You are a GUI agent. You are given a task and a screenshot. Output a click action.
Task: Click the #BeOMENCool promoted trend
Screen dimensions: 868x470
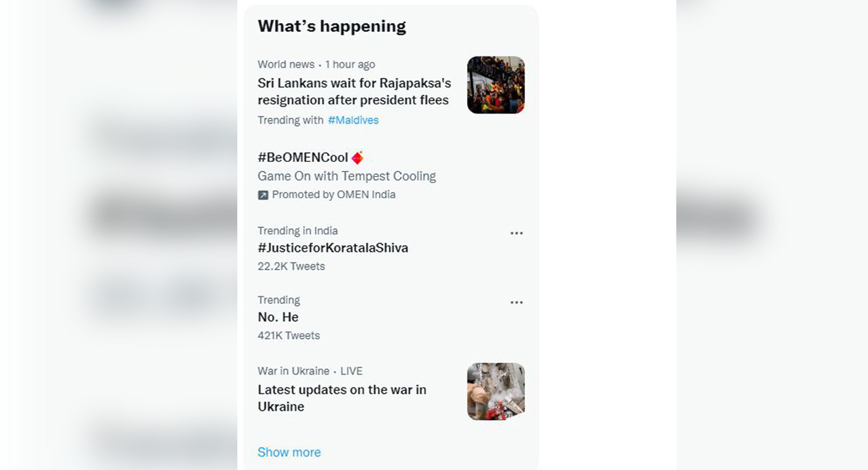(x=304, y=158)
